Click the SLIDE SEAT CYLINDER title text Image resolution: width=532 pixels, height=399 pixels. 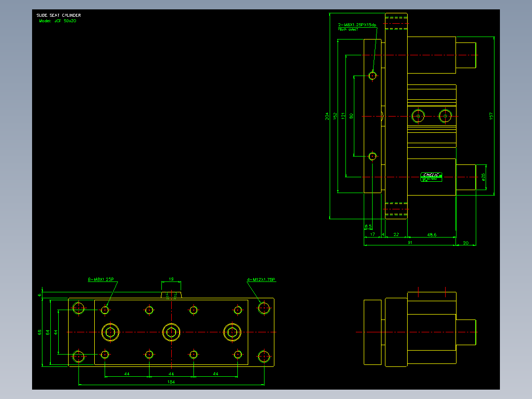59,15
